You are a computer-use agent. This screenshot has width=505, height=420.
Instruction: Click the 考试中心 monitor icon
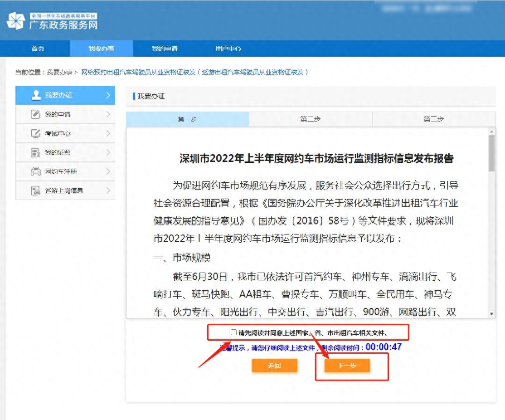tap(35, 133)
